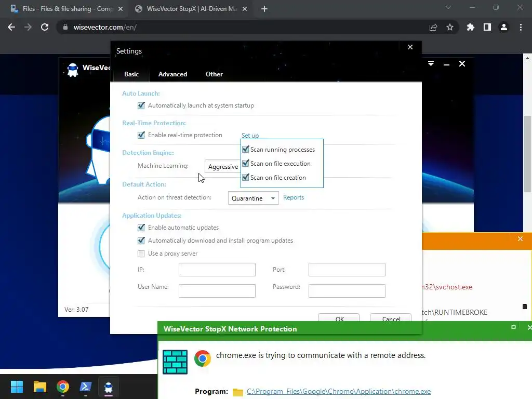The height and width of the screenshot is (399, 532).
Task: Close the orange alert popup
Action: [x=520, y=239]
